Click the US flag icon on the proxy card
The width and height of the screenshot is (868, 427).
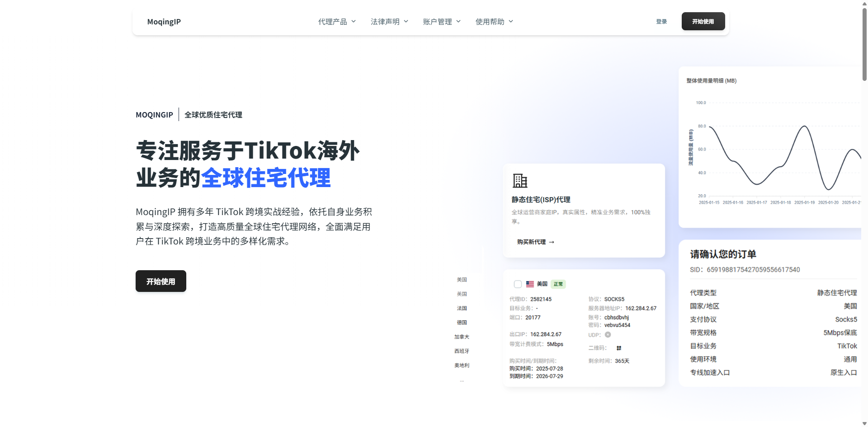[x=530, y=284]
